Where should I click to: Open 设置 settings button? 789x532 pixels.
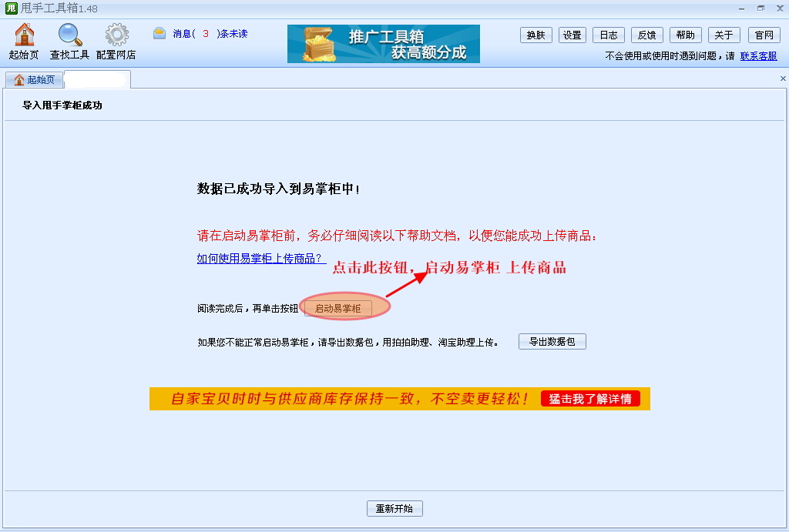572,35
